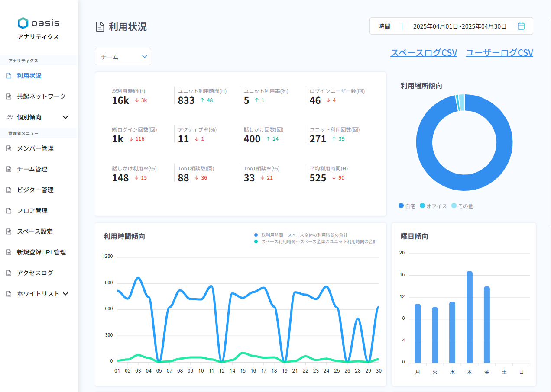
Task: Click the date range field 2025年04月01日~2025年04月30日
Action: [x=460, y=26]
